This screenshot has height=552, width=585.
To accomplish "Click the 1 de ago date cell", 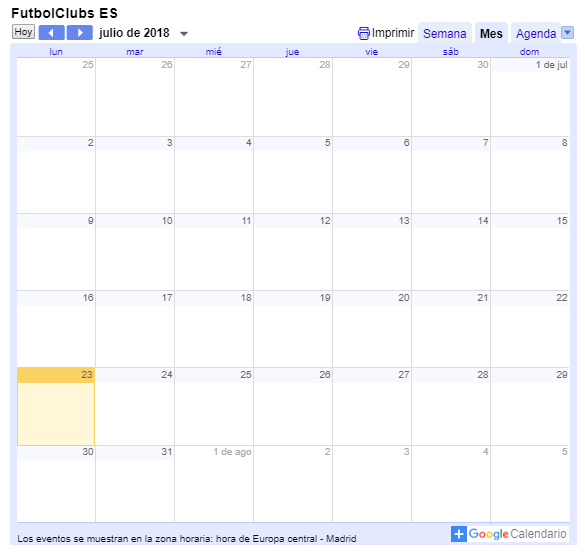I will coord(214,484).
